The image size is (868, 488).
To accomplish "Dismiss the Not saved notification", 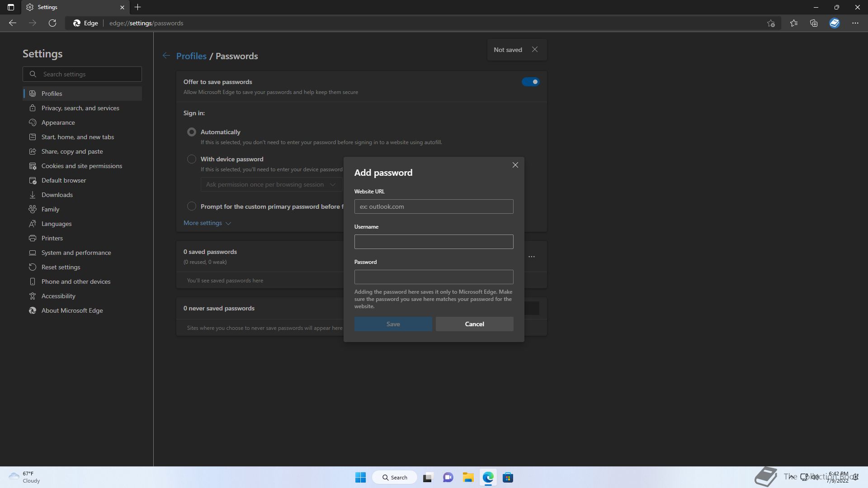I will point(535,49).
